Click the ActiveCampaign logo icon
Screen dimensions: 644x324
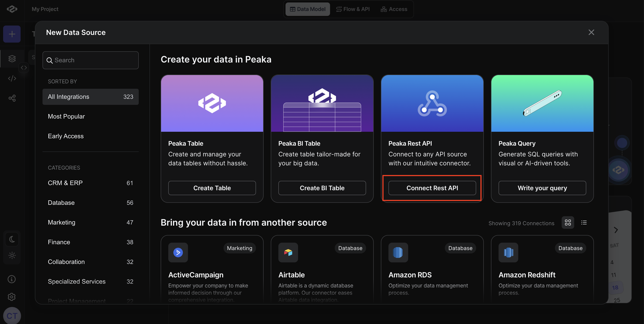(x=178, y=252)
